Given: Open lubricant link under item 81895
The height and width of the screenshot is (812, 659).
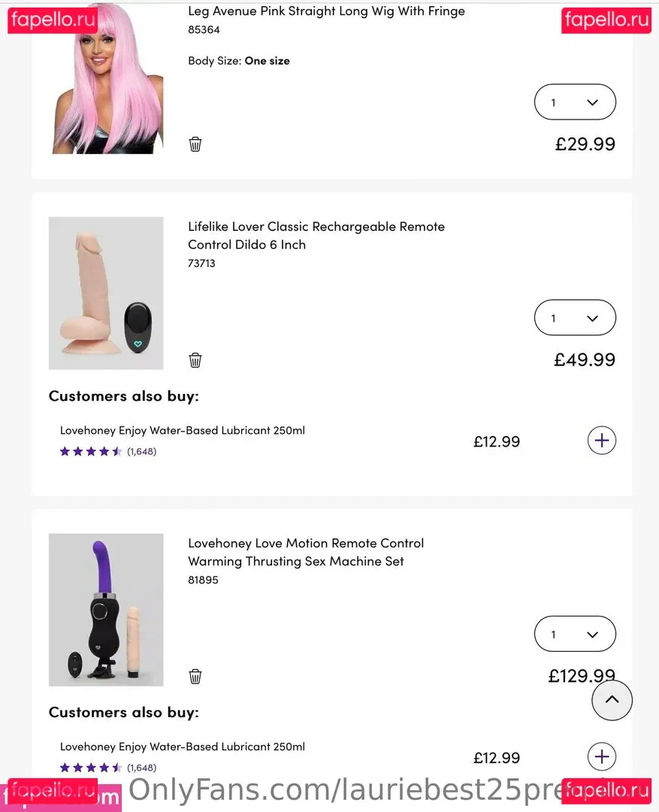Looking at the screenshot, I should tap(183, 747).
